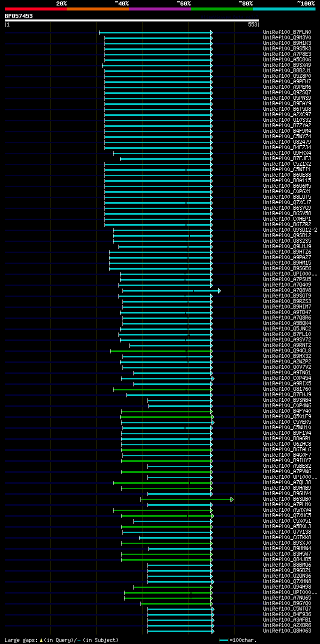
Task: Open hit UniRef100_Q9M3V0
Action: [x=287, y=38]
